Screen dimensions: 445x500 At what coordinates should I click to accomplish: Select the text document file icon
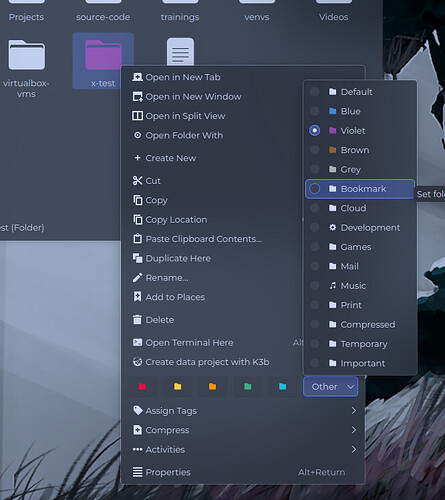[180, 52]
